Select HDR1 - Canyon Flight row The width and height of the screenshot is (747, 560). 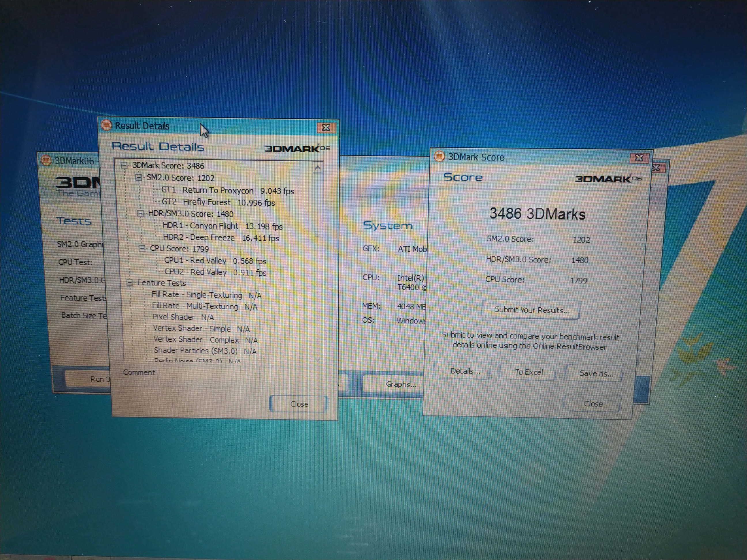pos(222,226)
